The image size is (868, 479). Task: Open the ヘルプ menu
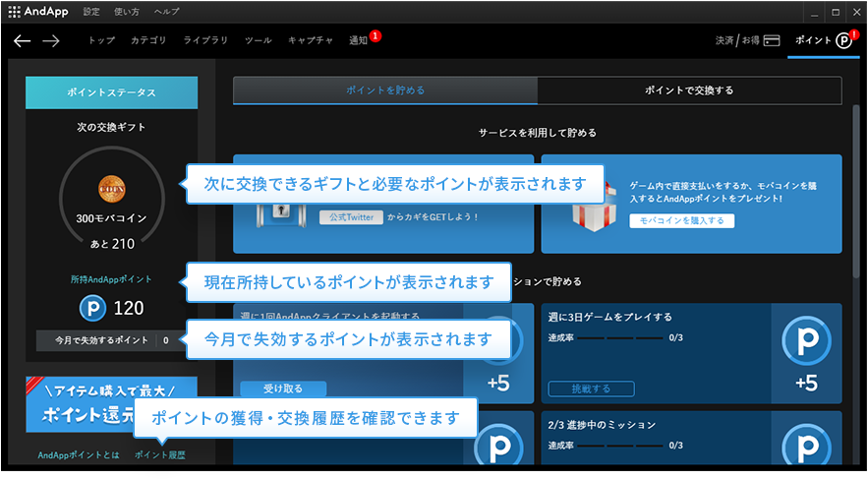click(x=166, y=11)
